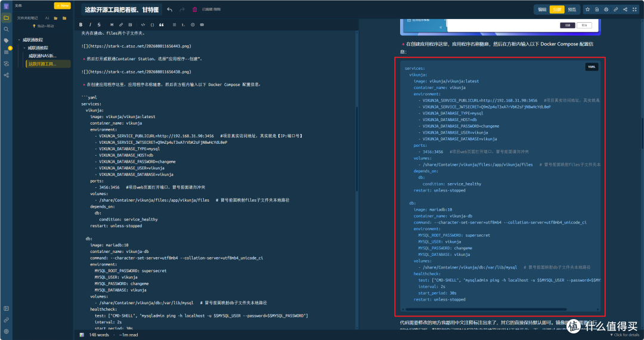Insert a link from the editor toolbar
The width and height of the screenshot is (644, 340).
pyautogui.click(x=120, y=24)
